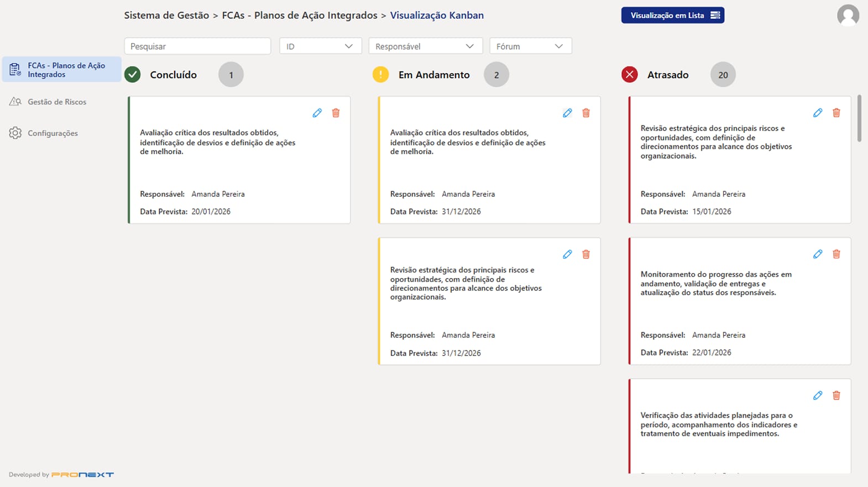Click the Configurações gear icon
The height and width of the screenshot is (487, 868).
(x=15, y=133)
